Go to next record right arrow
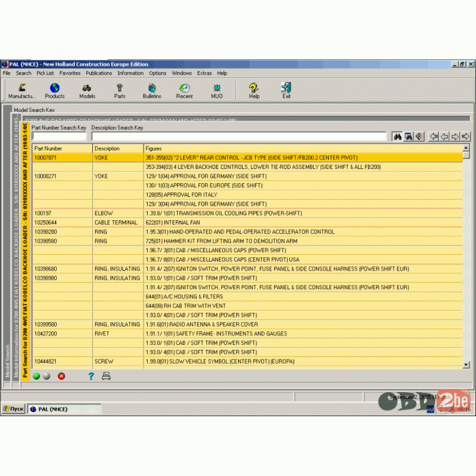Viewport: 476px width, 476px height. pos(455,137)
